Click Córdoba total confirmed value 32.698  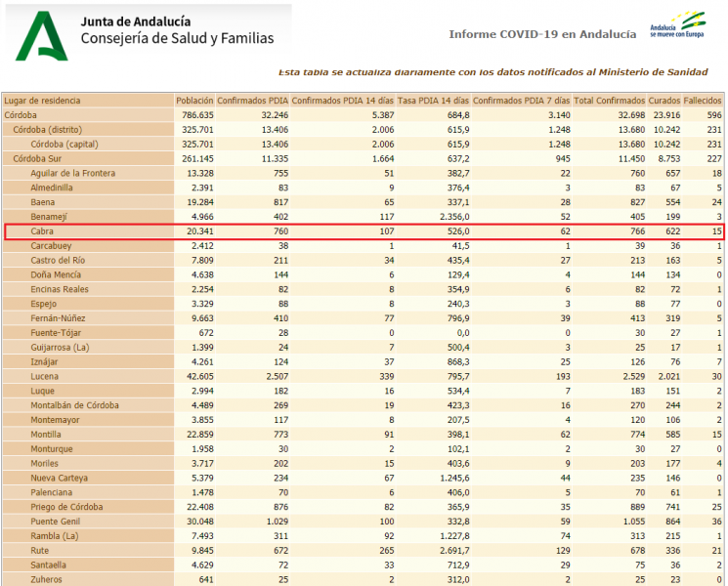coord(631,115)
